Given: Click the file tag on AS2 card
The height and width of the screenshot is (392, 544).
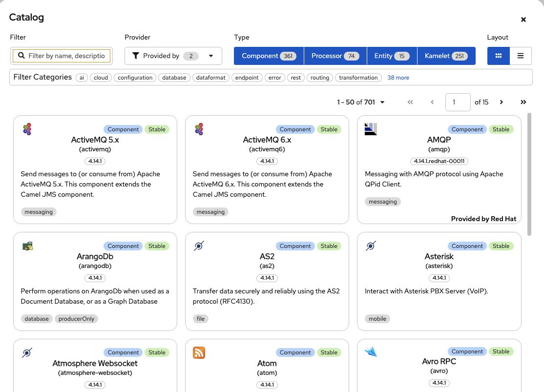Looking at the screenshot, I should pos(201,319).
